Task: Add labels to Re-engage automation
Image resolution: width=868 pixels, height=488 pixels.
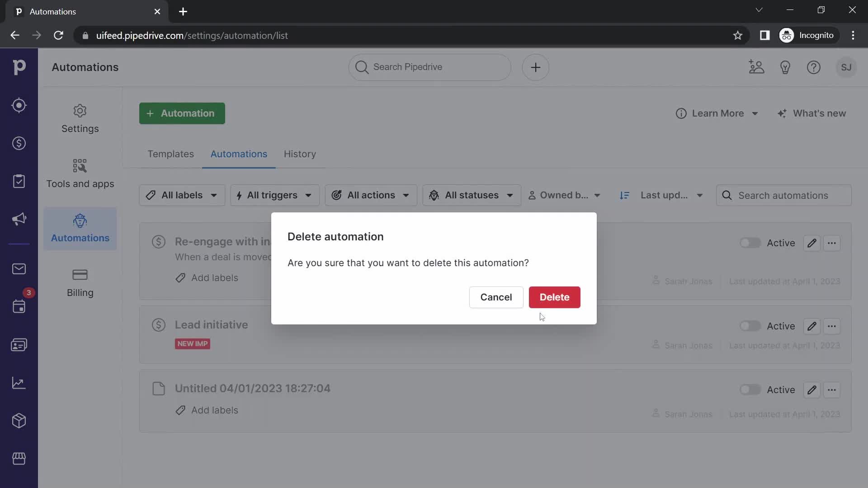Action: [207, 278]
